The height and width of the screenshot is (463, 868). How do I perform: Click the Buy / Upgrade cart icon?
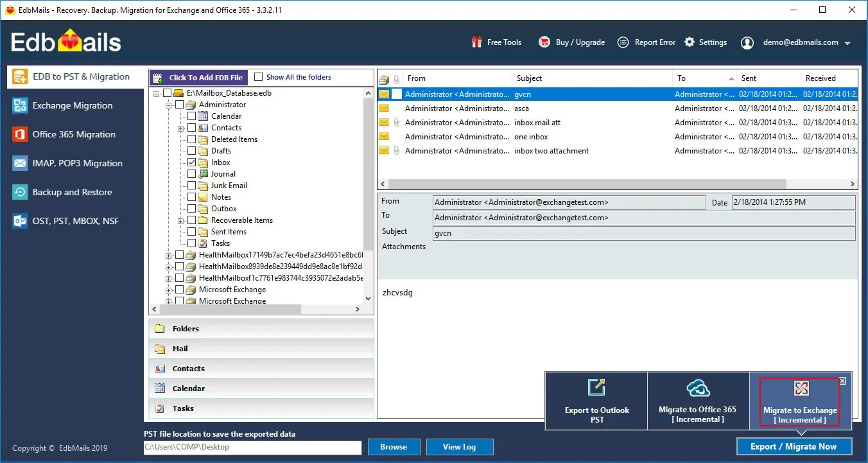tap(544, 42)
